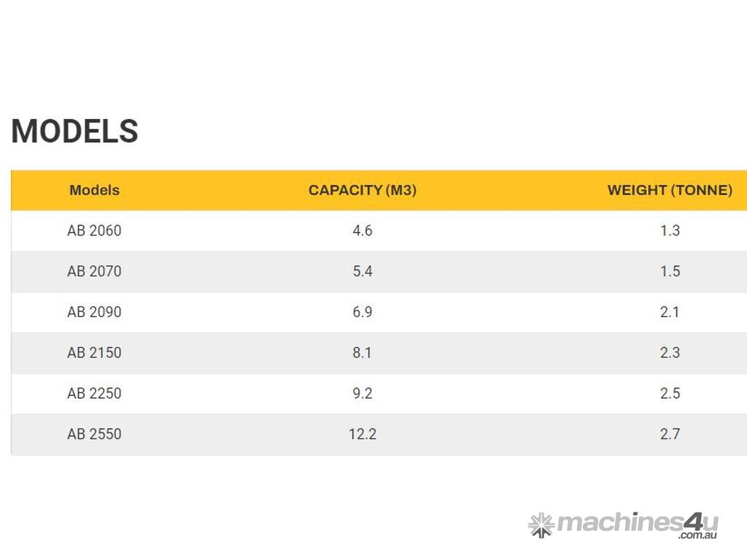This screenshot has height=560, width=747.
Task: Select the AB 2070 model cell
Action: pyautogui.click(x=94, y=271)
